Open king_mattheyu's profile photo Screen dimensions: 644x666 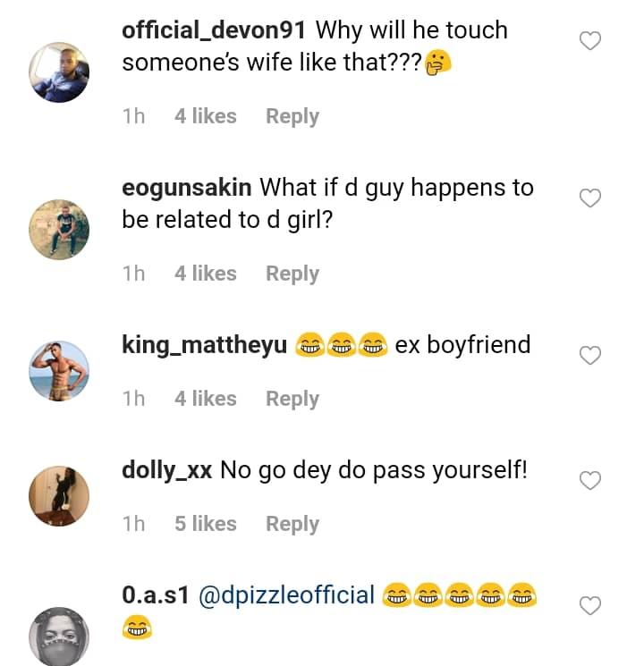coord(60,370)
